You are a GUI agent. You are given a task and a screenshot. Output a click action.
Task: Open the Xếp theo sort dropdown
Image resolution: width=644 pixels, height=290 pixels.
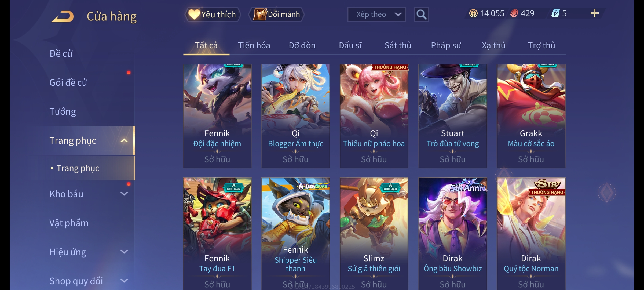[x=376, y=15]
